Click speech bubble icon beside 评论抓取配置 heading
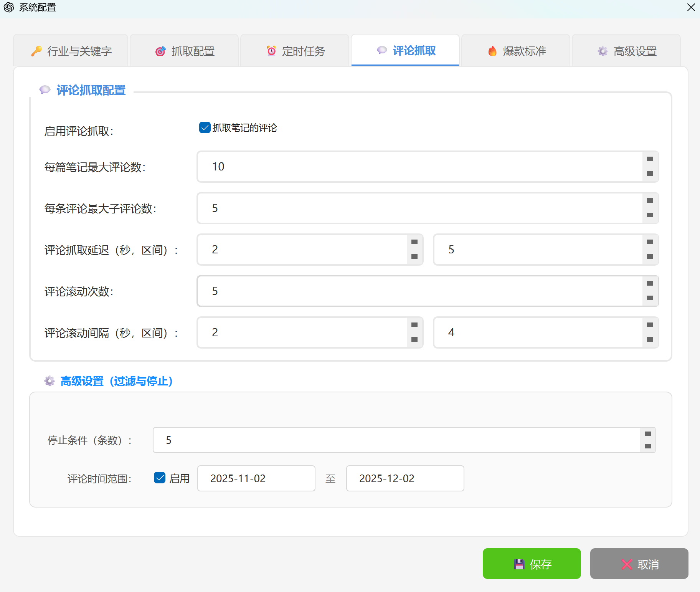 pyautogui.click(x=45, y=90)
